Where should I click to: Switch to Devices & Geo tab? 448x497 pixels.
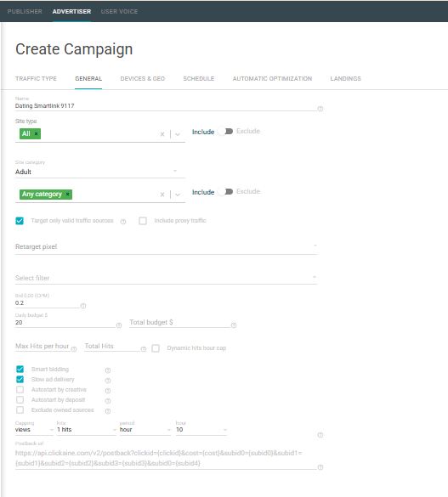click(x=143, y=79)
